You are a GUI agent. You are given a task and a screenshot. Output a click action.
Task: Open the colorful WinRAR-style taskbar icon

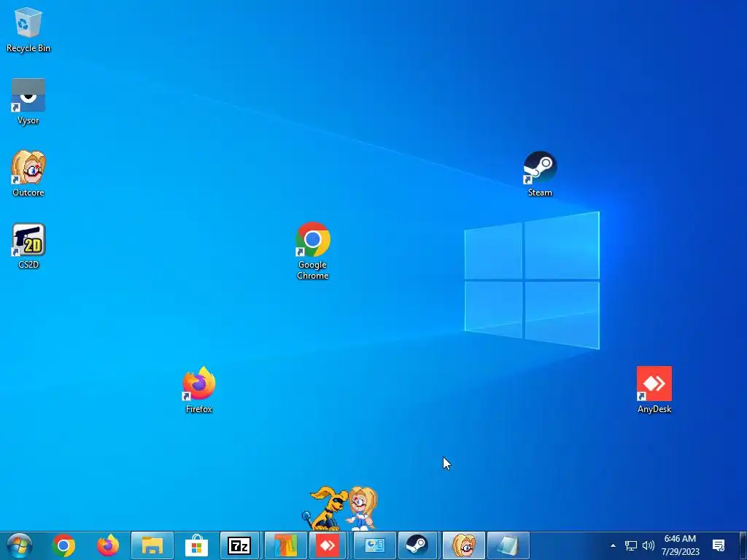click(285, 545)
